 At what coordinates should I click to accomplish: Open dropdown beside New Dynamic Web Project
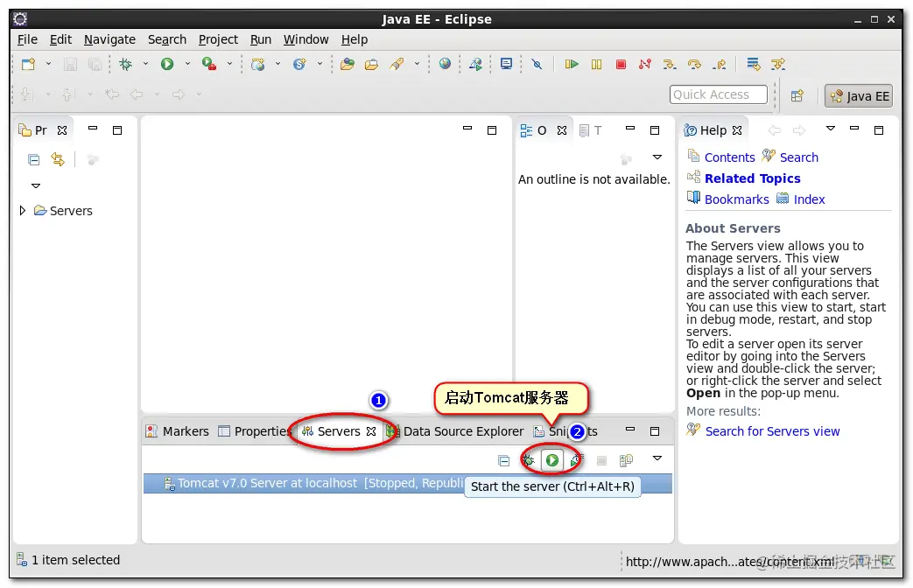click(277, 64)
